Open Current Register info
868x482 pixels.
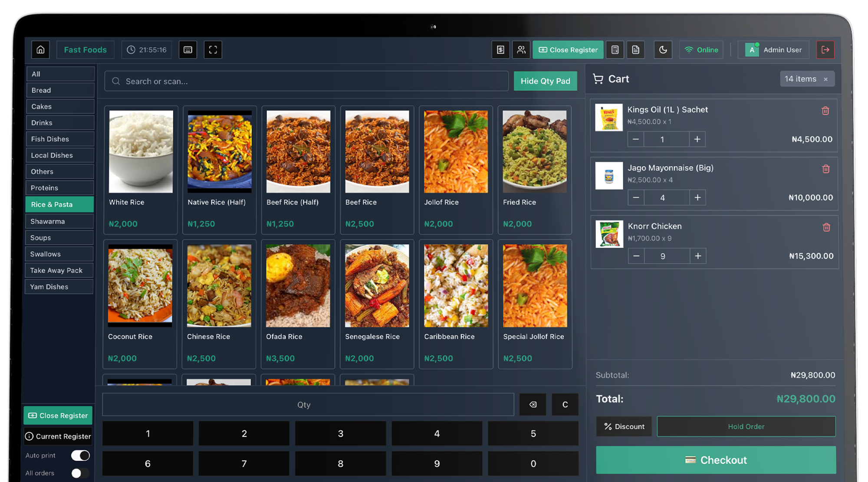point(58,436)
